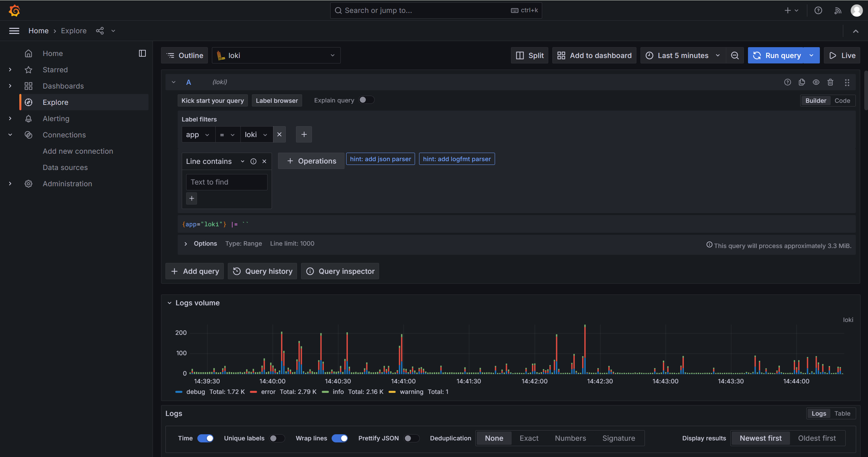Viewport: 868px width, 457px height.
Task: Expand the Dashboards sidebar section
Action: click(10, 86)
